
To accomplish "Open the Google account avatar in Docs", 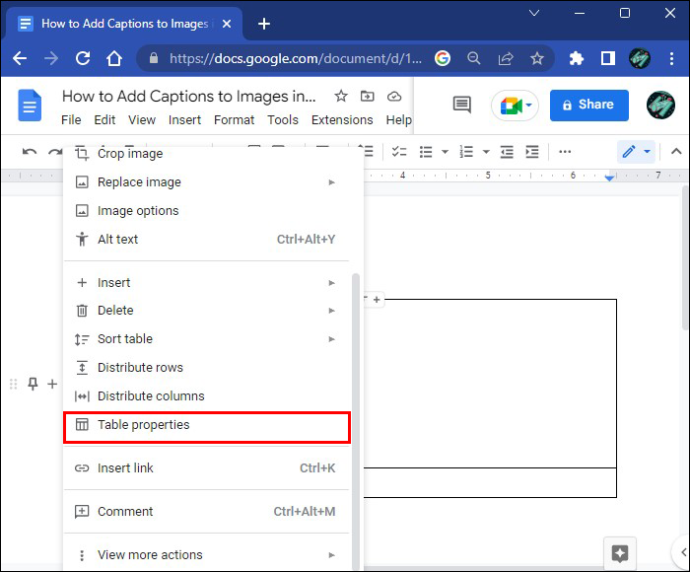I will [x=661, y=105].
